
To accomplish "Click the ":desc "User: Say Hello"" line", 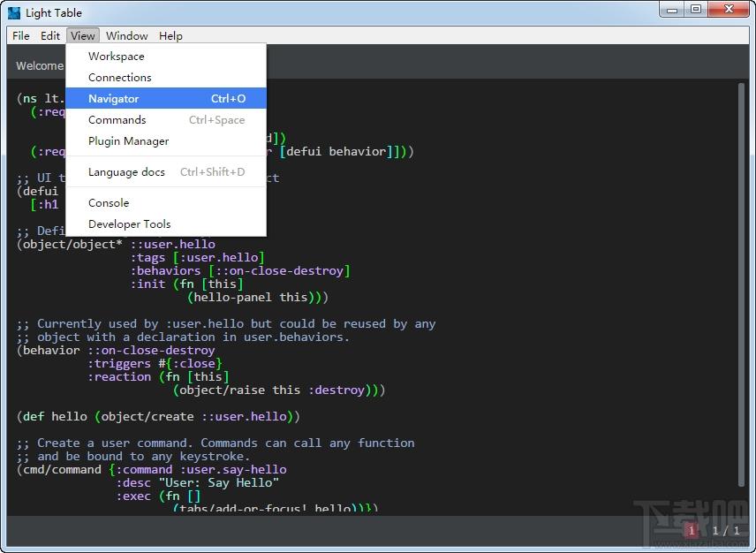I will click(198, 482).
